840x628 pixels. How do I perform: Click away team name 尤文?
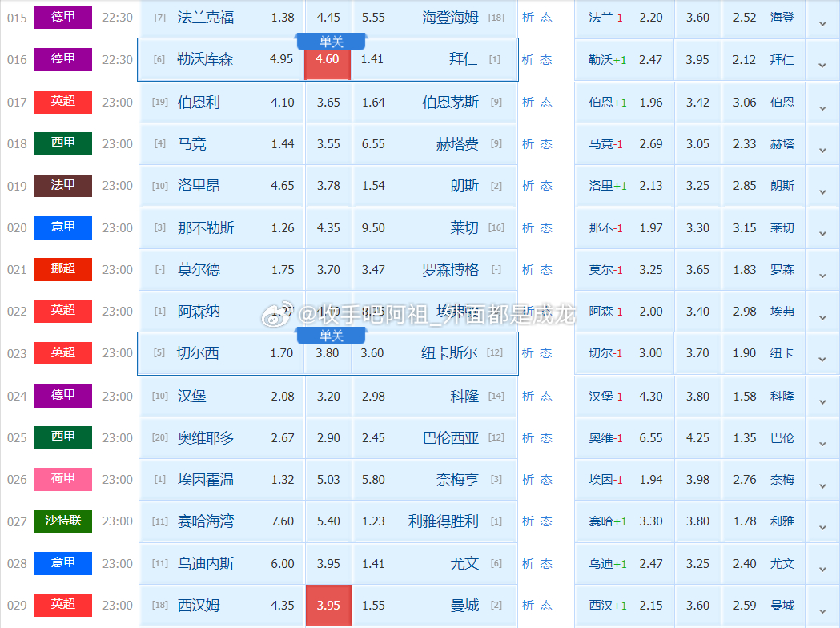[x=464, y=563]
